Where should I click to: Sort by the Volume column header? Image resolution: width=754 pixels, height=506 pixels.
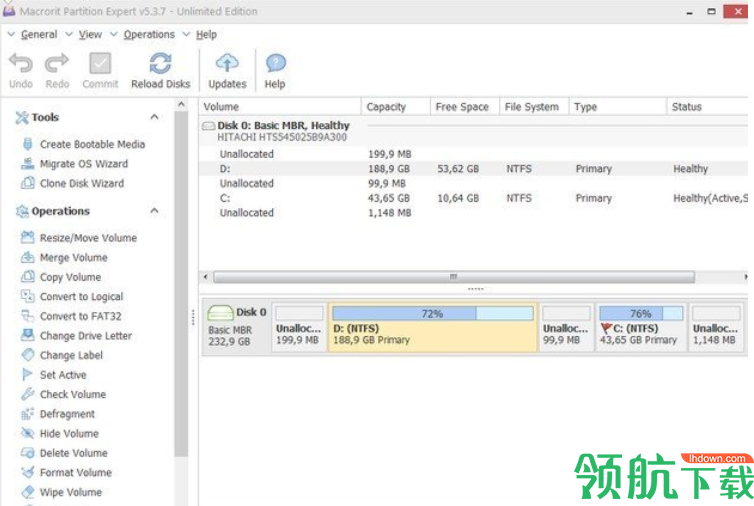(280, 107)
